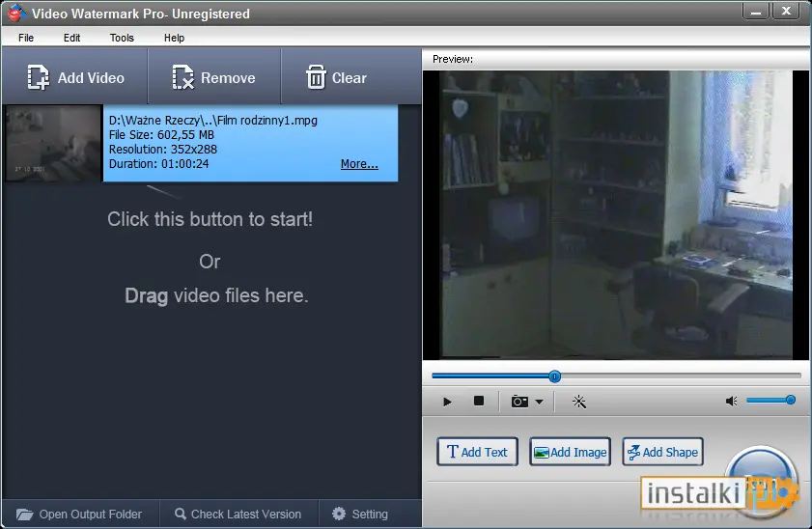
Task: Click the video preview area
Action: [x=616, y=215]
